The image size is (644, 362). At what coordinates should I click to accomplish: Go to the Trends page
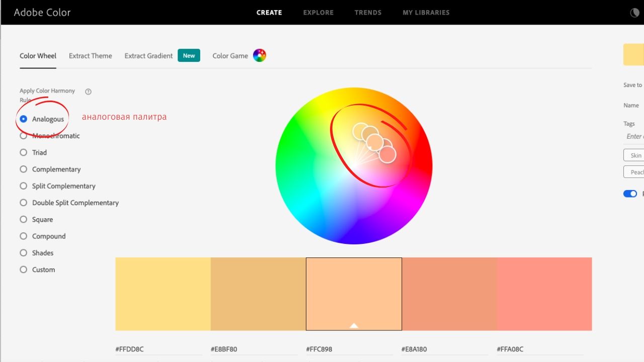[x=368, y=13]
